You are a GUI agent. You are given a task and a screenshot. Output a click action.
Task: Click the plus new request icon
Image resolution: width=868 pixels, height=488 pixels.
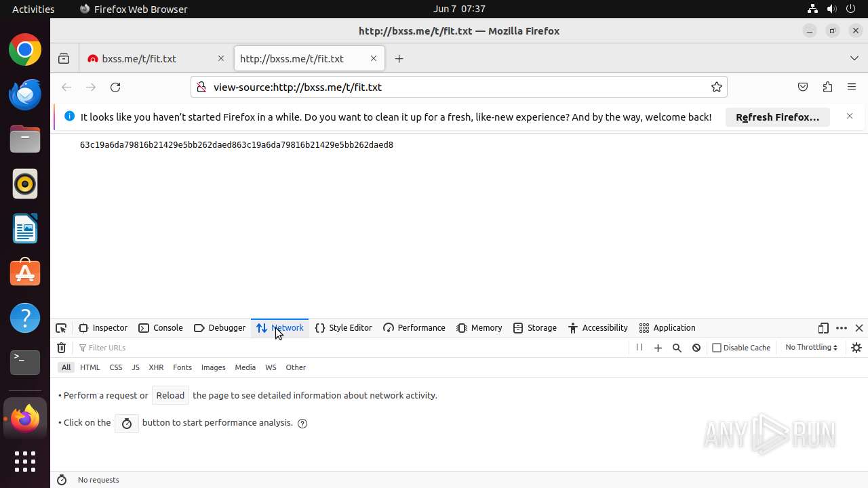point(658,348)
